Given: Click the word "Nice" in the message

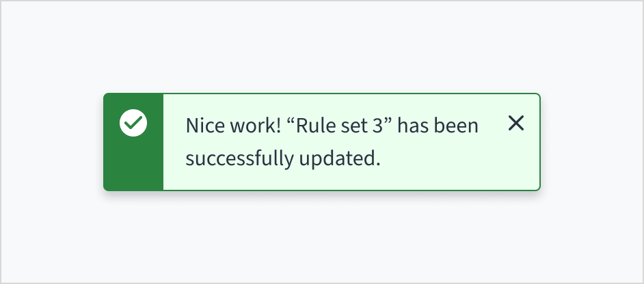Looking at the screenshot, I should [x=203, y=126].
